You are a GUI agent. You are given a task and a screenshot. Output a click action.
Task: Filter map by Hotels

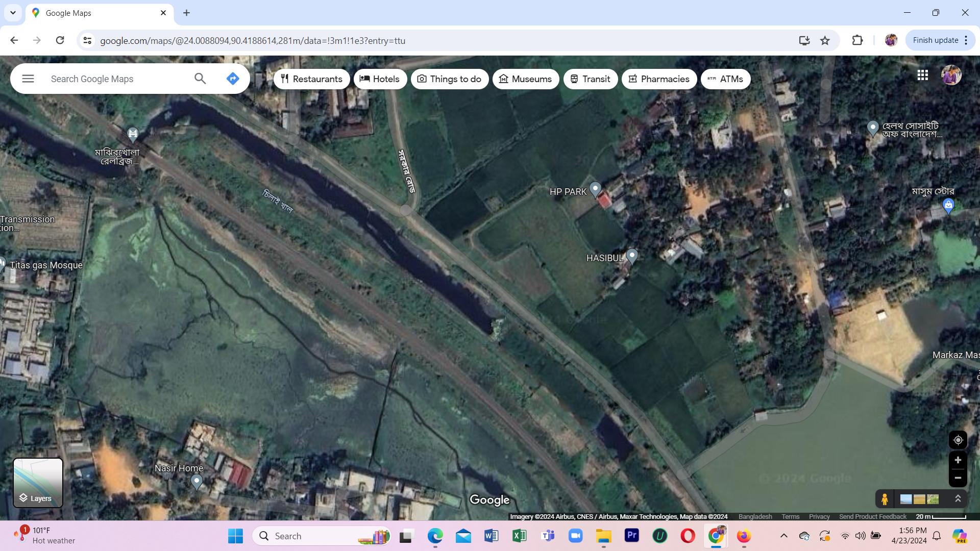click(380, 79)
